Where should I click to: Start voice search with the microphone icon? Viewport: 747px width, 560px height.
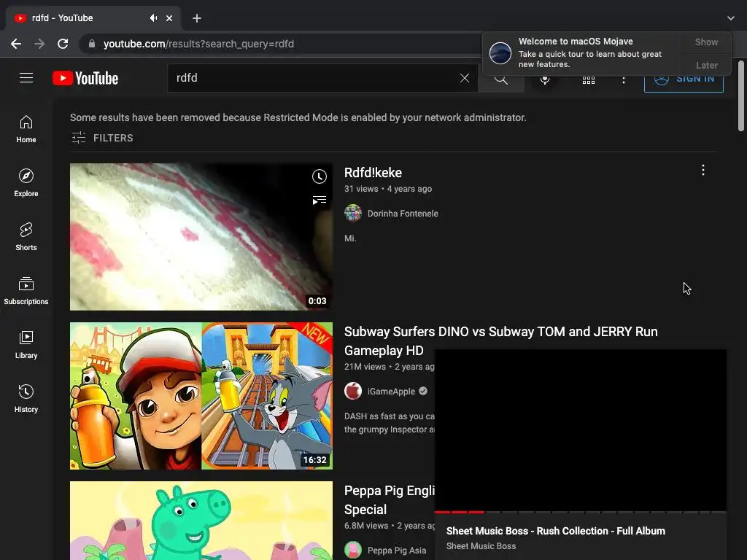tap(545, 80)
